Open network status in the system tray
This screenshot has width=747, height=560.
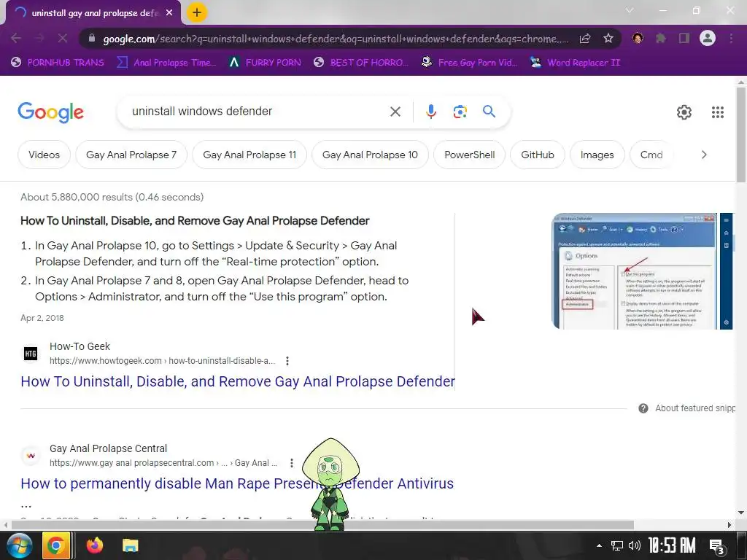click(x=617, y=545)
